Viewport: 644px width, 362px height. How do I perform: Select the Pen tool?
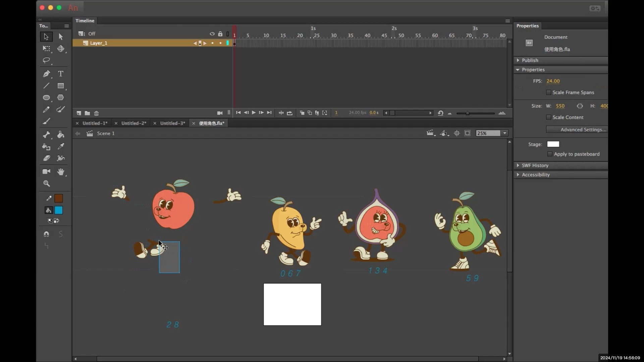pos(46,74)
